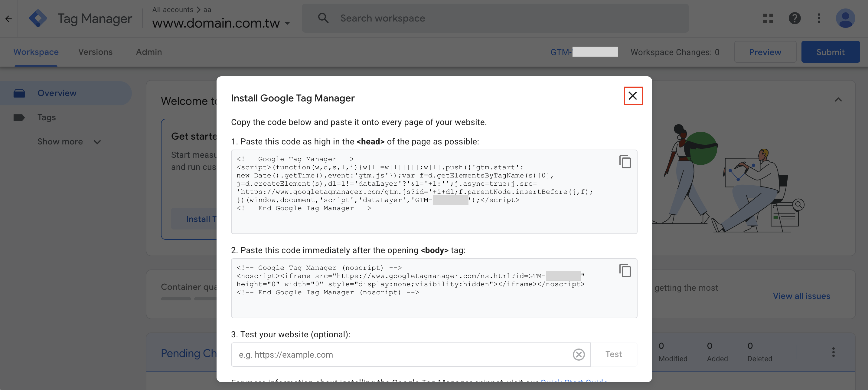868x390 pixels.
Task: Click the Test button
Action: 614,354
